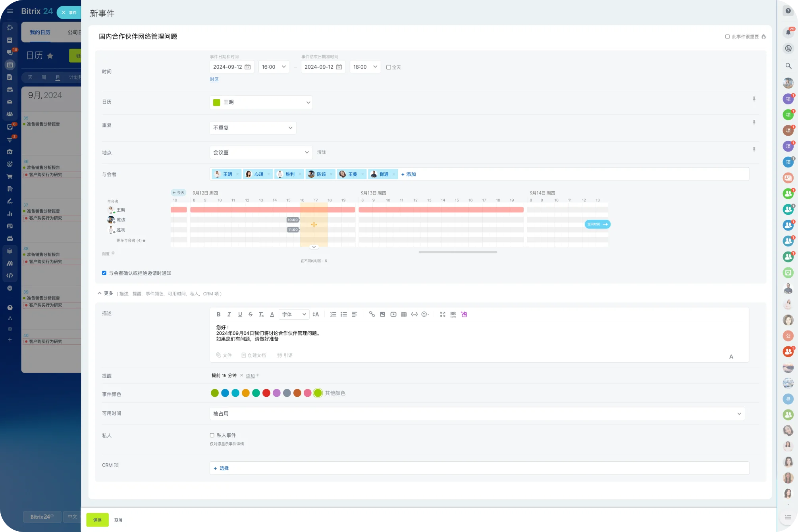Click the 保存 save button

(x=97, y=520)
